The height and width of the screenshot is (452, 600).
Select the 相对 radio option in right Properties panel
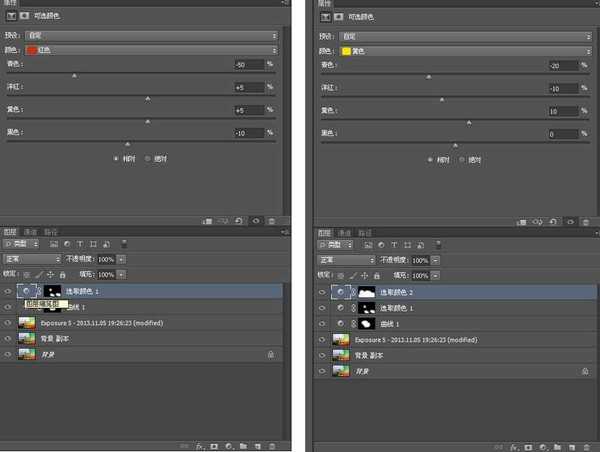(x=431, y=158)
